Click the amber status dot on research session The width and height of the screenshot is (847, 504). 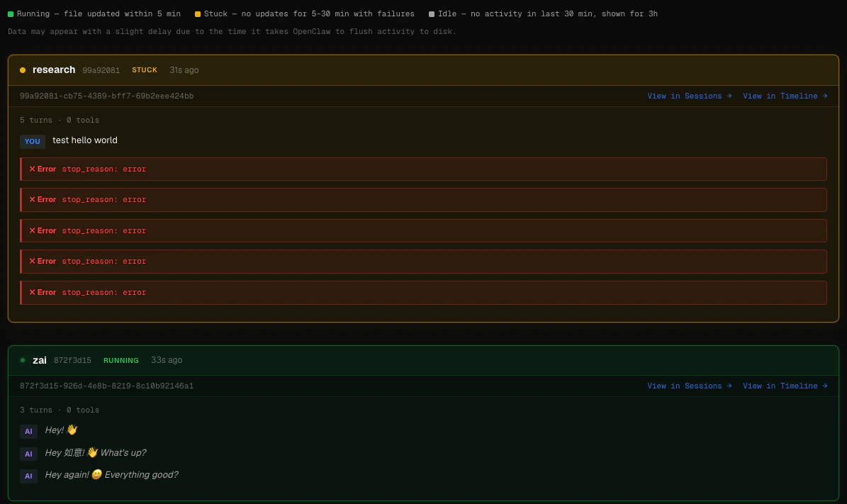[x=24, y=69]
